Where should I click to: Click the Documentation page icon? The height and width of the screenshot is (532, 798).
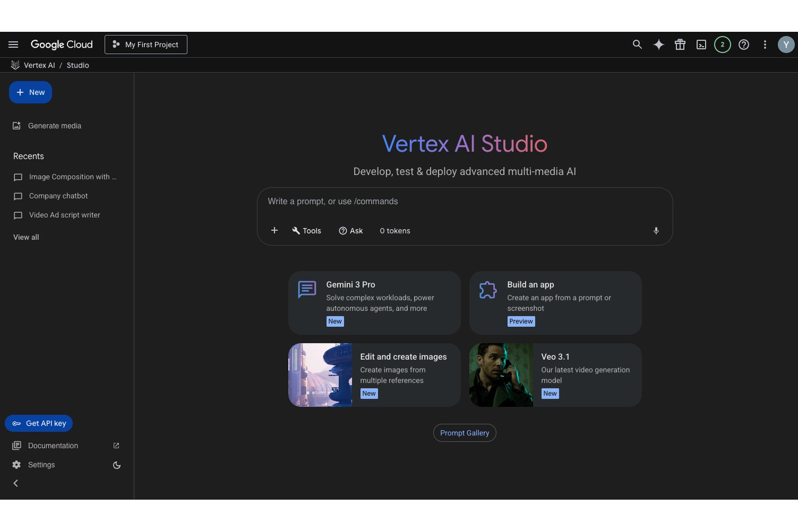pyautogui.click(x=17, y=446)
